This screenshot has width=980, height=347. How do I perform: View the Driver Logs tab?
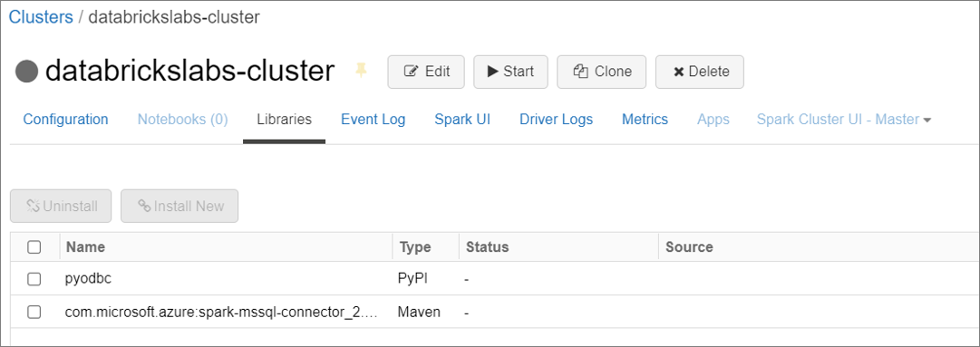click(x=557, y=120)
